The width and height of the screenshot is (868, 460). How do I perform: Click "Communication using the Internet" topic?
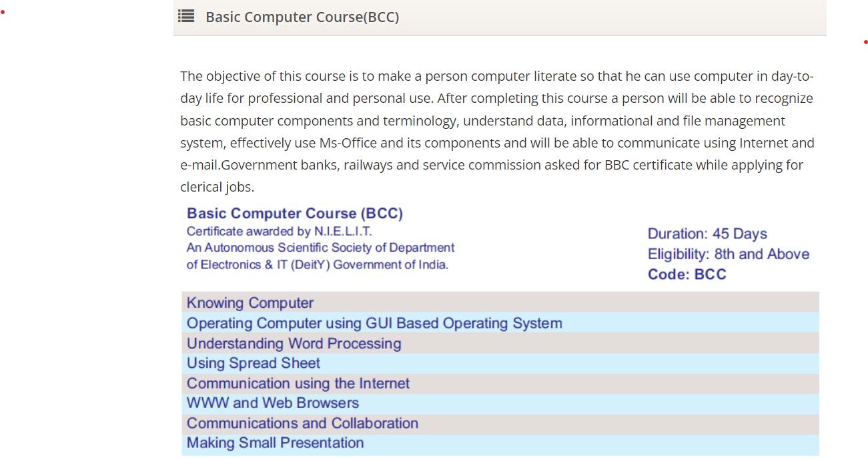pos(298,384)
